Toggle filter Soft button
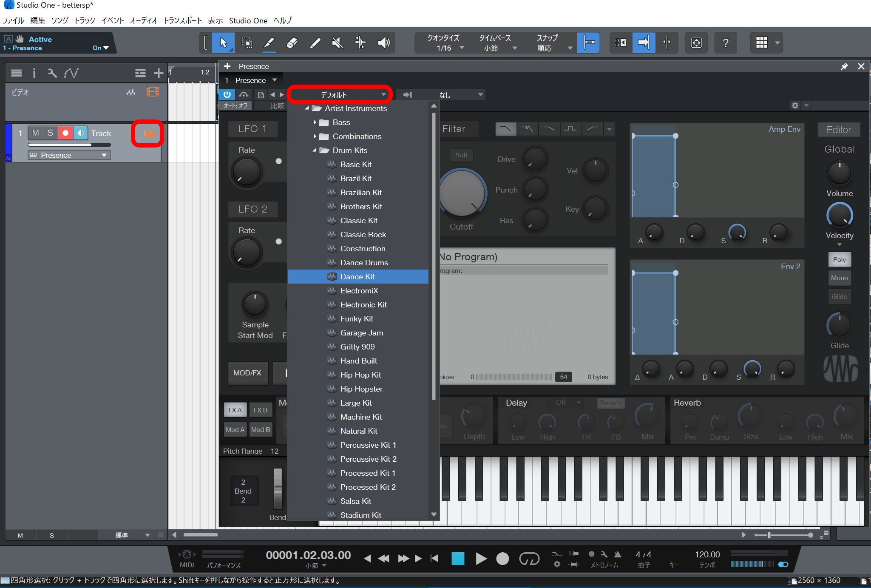 [x=461, y=155]
